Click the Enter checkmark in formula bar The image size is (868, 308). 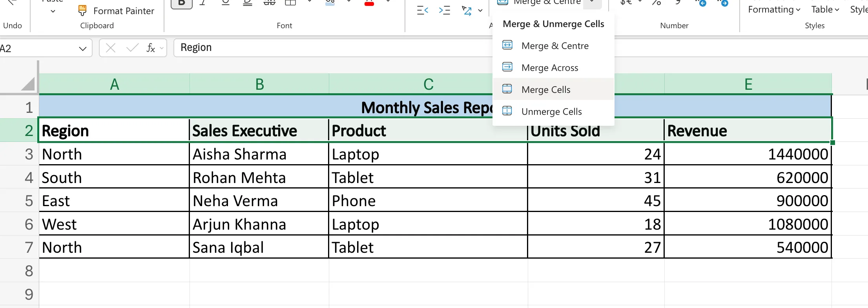[x=132, y=48]
